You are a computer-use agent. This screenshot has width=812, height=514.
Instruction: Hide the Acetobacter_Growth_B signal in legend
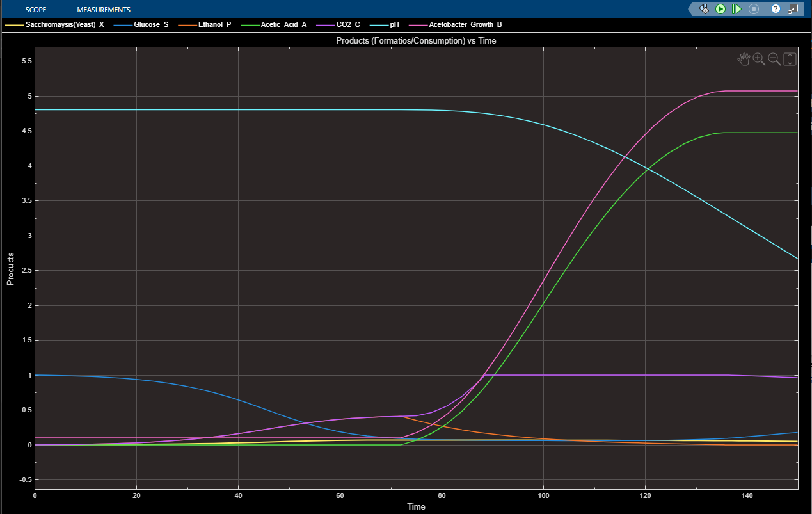click(469, 25)
